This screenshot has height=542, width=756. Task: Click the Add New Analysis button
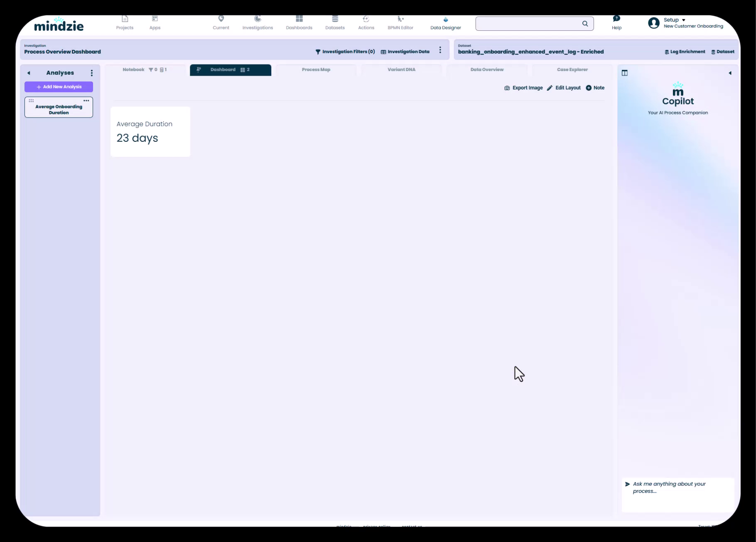click(x=59, y=87)
